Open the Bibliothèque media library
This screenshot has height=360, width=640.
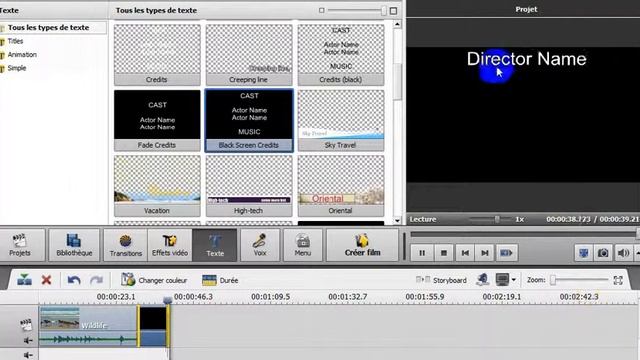click(x=74, y=245)
